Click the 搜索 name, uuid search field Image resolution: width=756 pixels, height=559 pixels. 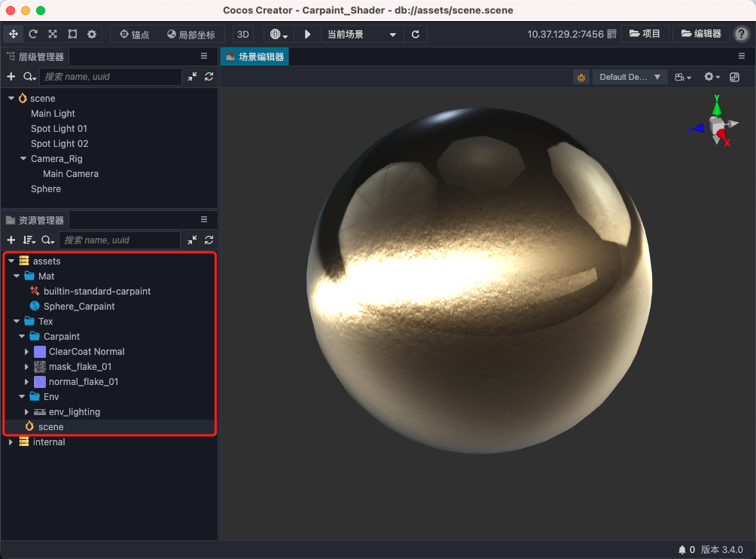(x=111, y=76)
